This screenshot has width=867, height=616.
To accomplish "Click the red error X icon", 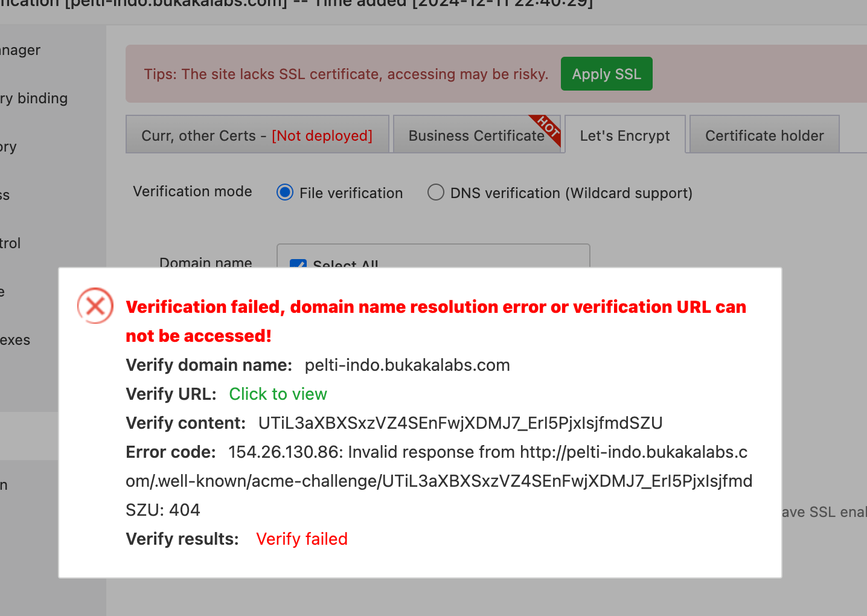I will tap(95, 306).
